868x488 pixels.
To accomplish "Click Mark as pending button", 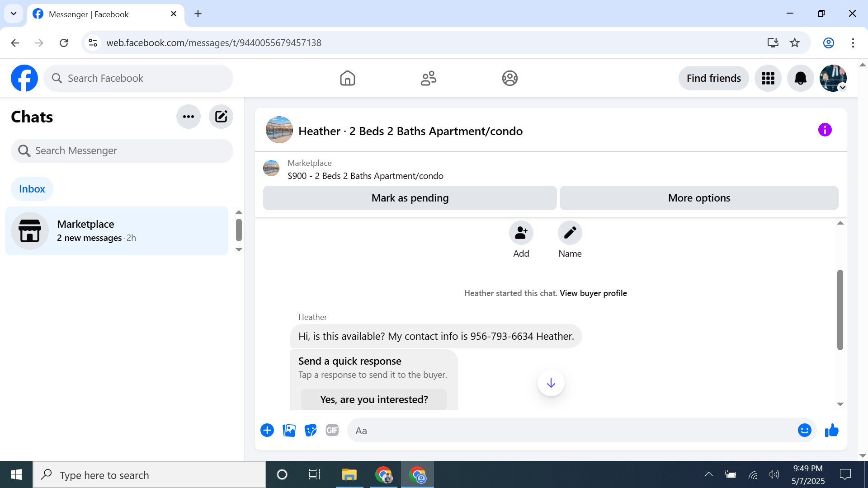I will pyautogui.click(x=410, y=198).
